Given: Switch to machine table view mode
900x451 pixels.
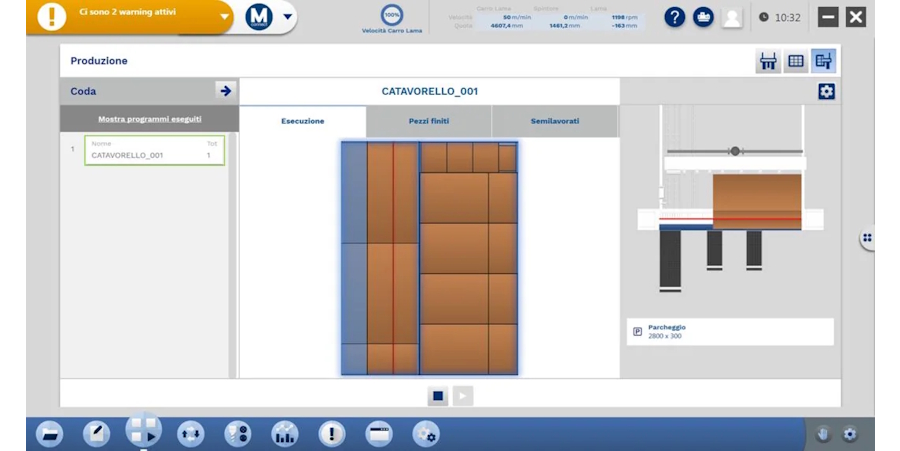Looking at the screenshot, I should 768,61.
